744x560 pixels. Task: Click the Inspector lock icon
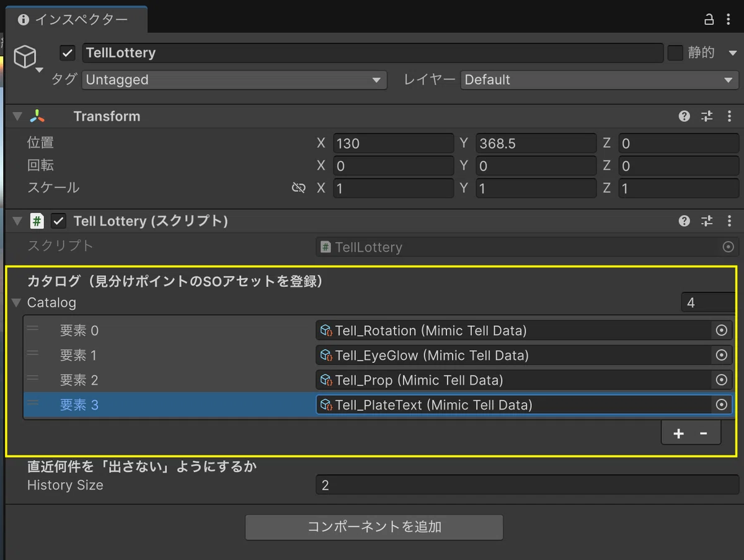pos(709,19)
